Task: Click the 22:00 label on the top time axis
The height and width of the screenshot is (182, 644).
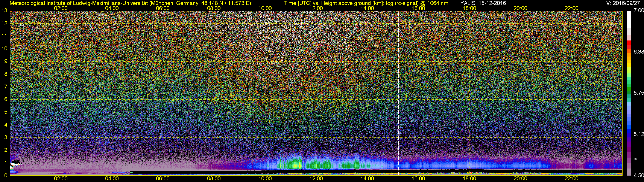Action: coord(571,8)
